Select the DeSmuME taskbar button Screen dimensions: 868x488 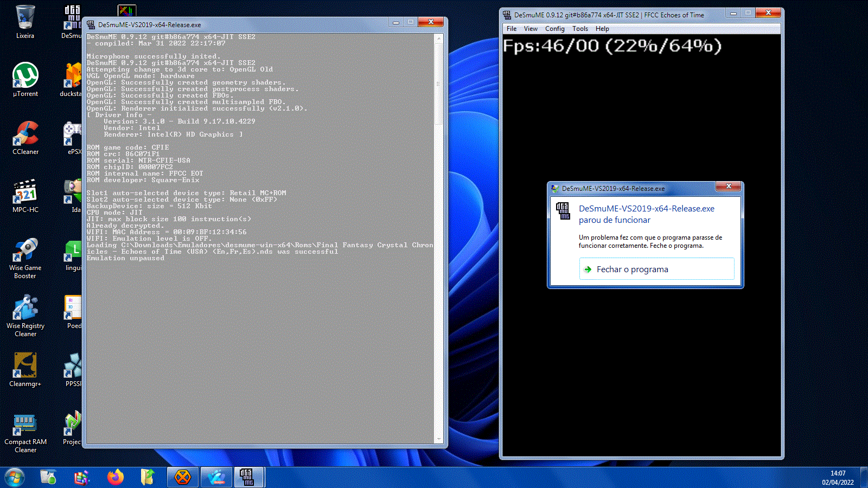[248, 477]
